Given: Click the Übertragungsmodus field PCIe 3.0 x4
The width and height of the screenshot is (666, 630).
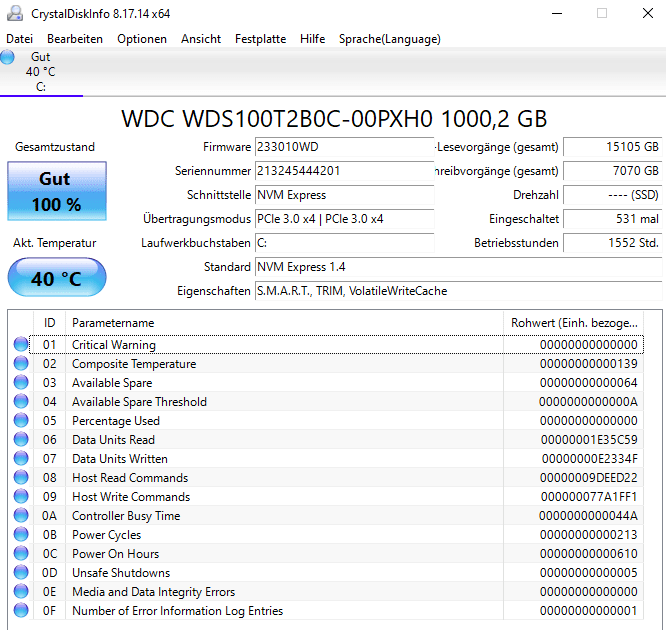Looking at the screenshot, I should pyautogui.click(x=344, y=219).
